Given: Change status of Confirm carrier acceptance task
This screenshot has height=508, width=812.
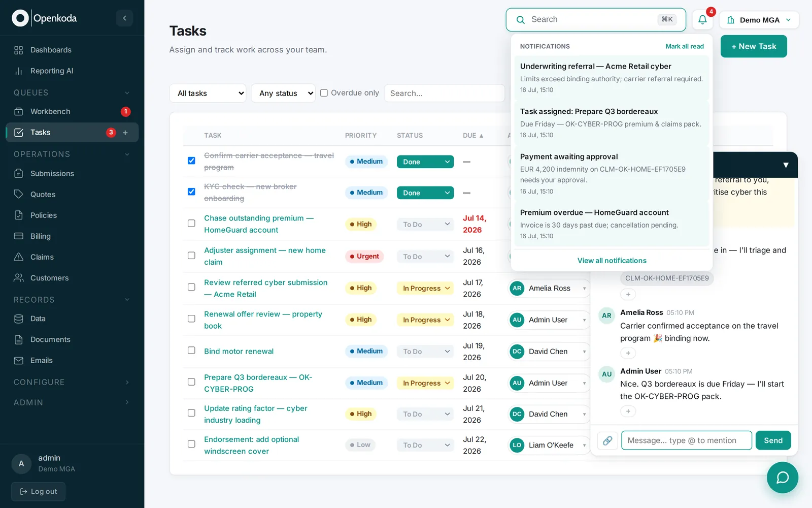Looking at the screenshot, I should point(425,162).
